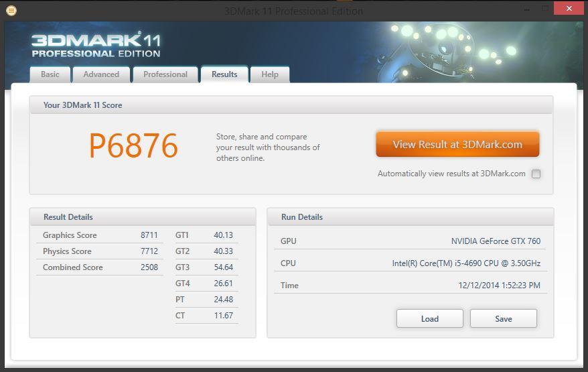Enable automatically view results at 3DMark.com
Viewport: 588px width, 372px height.
tap(536, 174)
